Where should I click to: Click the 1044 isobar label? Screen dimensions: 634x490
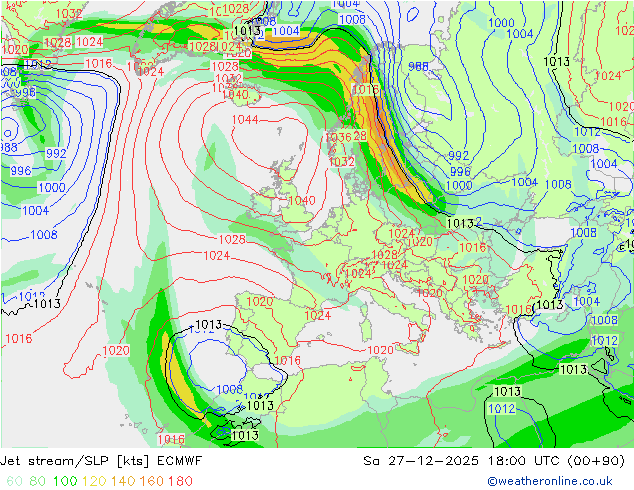point(245,120)
